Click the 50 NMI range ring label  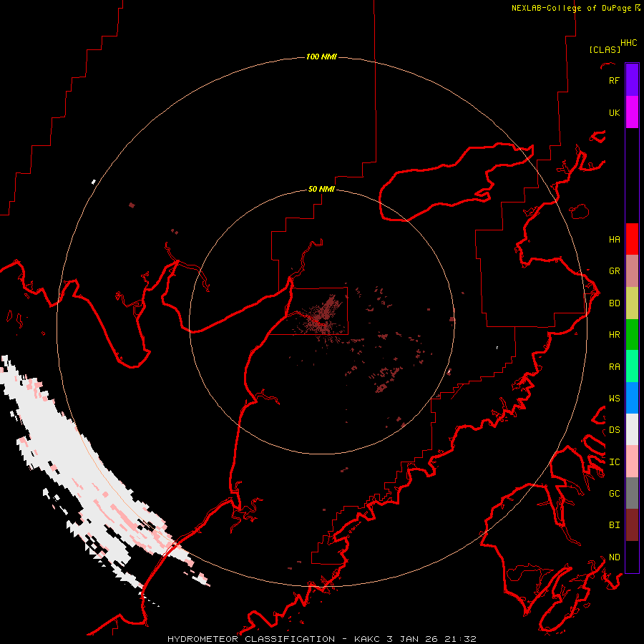(321, 190)
